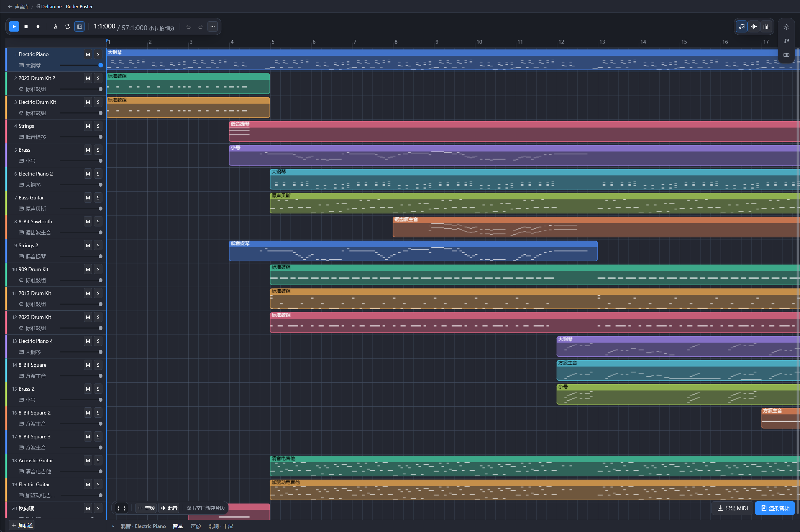The height and width of the screenshot is (532, 800).
Task: Open 加驱动电吉 selector for Electric Guitar
Action: pyautogui.click(x=37, y=495)
